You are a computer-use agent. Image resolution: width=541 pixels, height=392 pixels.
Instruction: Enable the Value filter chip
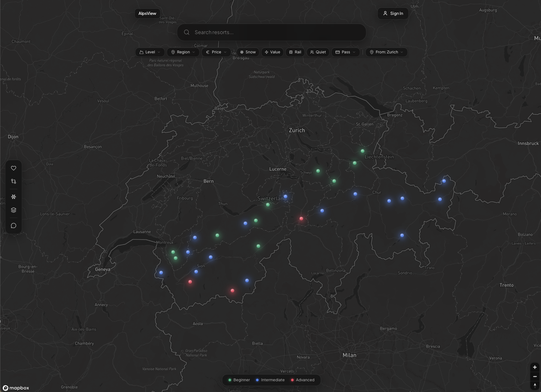point(272,52)
